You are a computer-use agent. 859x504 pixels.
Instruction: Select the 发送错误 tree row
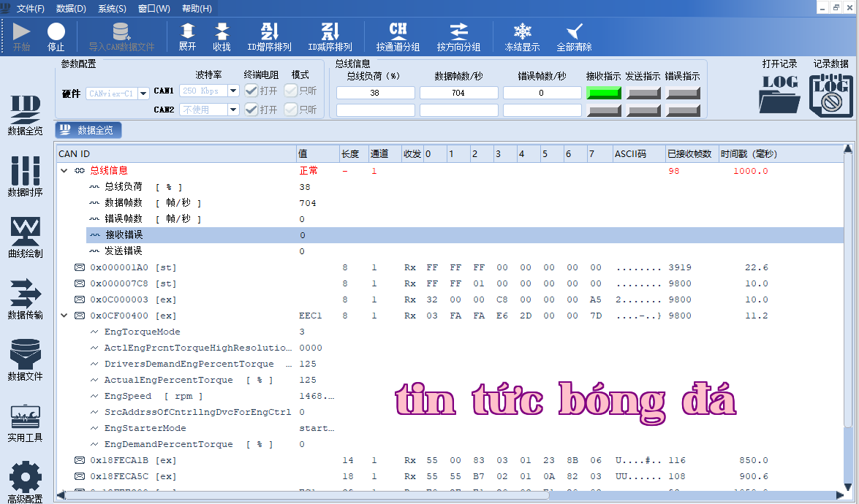(464, 251)
